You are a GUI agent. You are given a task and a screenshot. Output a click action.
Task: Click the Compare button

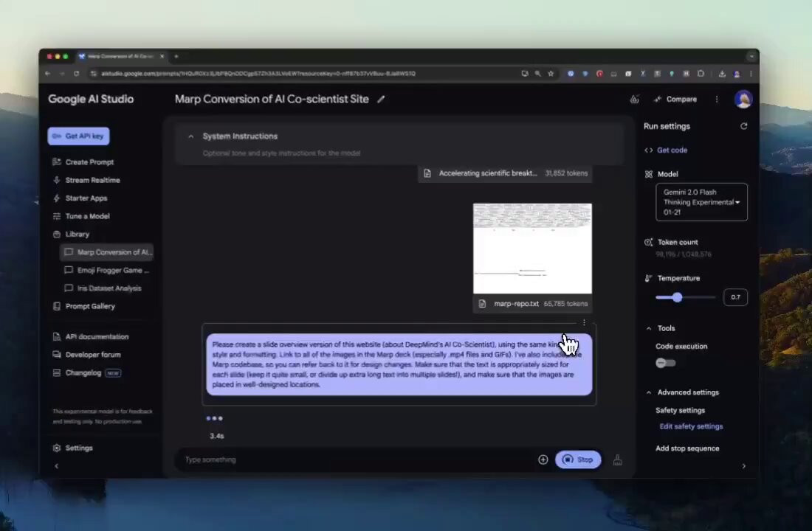(675, 100)
